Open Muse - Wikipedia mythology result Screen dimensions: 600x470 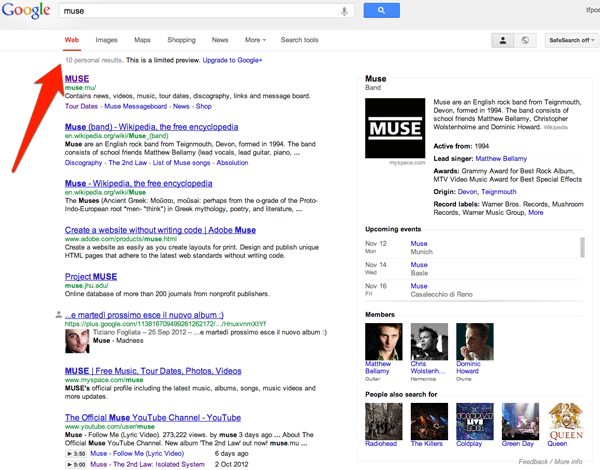tap(139, 183)
